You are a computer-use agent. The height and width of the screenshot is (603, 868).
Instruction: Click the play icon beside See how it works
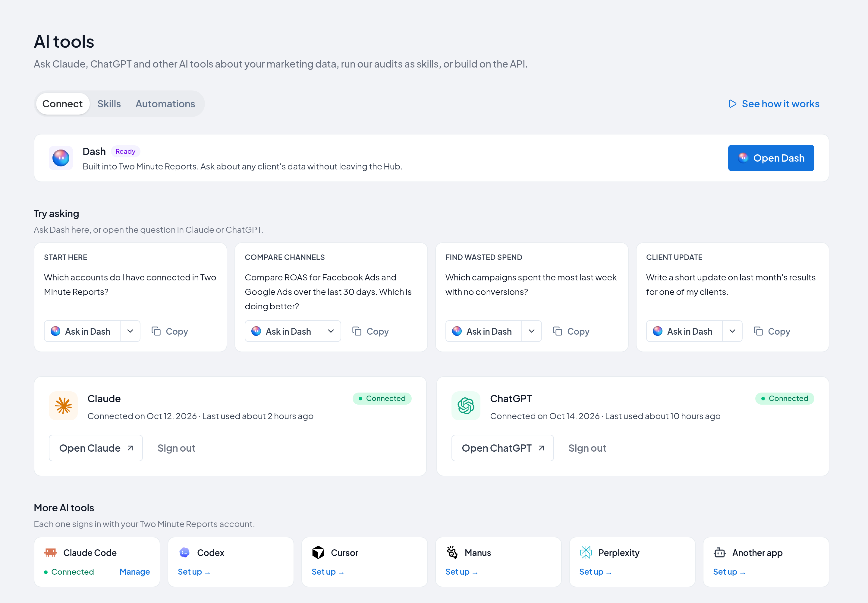coord(732,104)
